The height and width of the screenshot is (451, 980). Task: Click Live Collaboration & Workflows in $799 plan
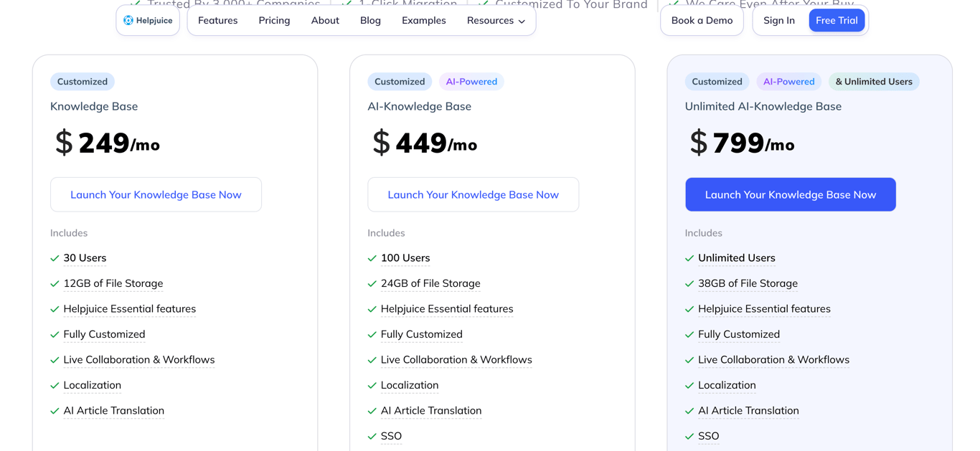[x=774, y=360]
